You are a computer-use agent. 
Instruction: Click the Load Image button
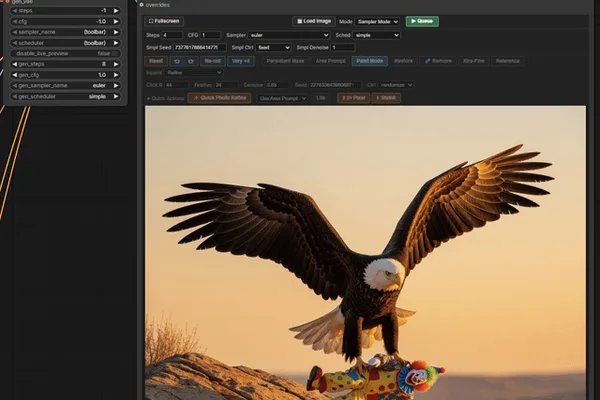[x=314, y=21]
